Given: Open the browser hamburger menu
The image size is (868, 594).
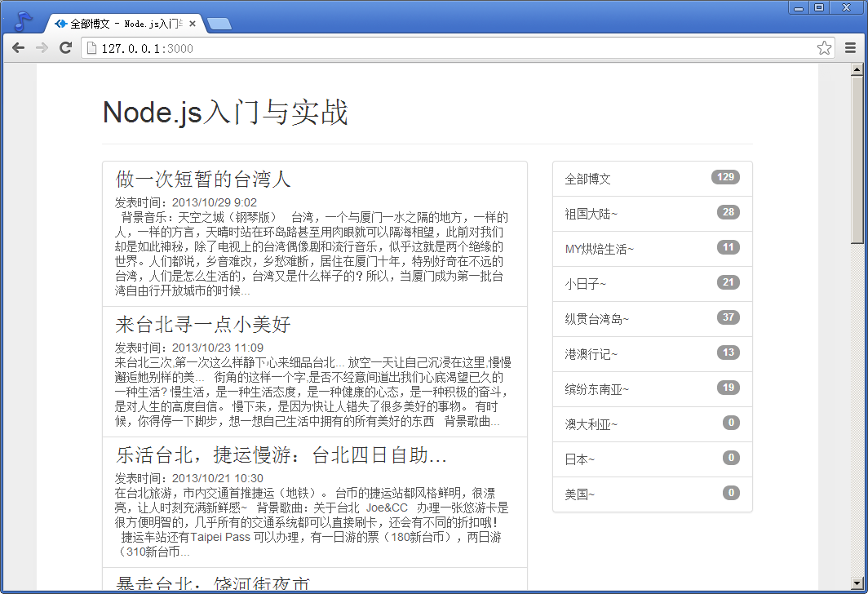Looking at the screenshot, I should pyautogui.click(x=851, y=48).
